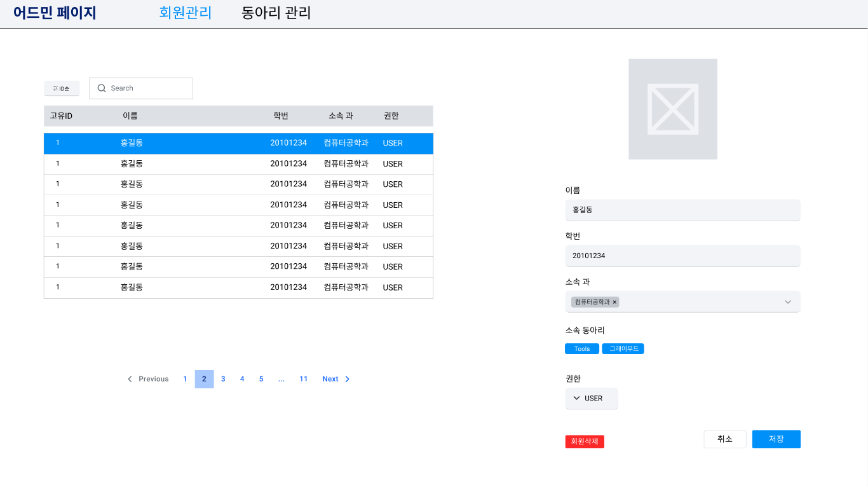Select the highlighted blue 홍길동 row

[x=238, y=143]
